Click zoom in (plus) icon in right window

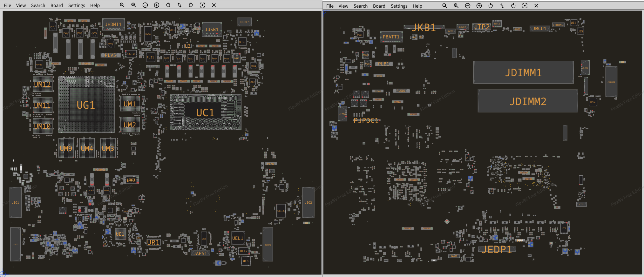479,6
